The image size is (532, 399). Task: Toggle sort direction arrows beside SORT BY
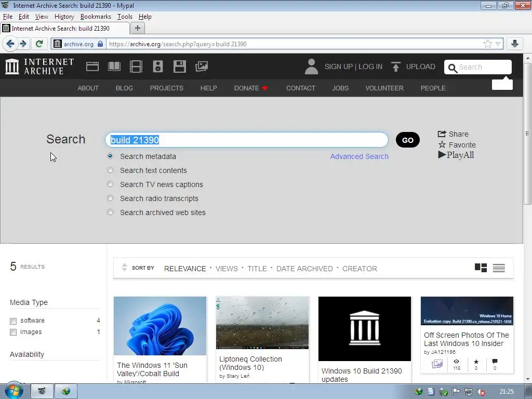124,268
